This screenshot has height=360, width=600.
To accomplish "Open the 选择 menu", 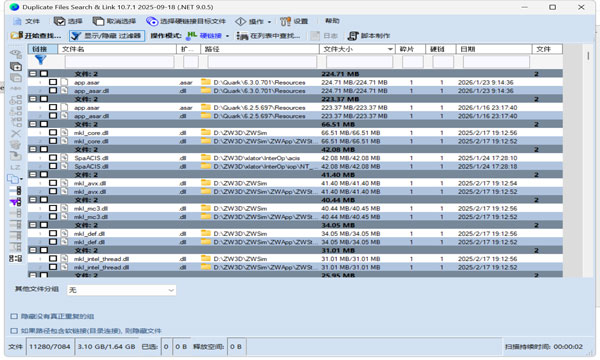I will click(x=68, y=21).
